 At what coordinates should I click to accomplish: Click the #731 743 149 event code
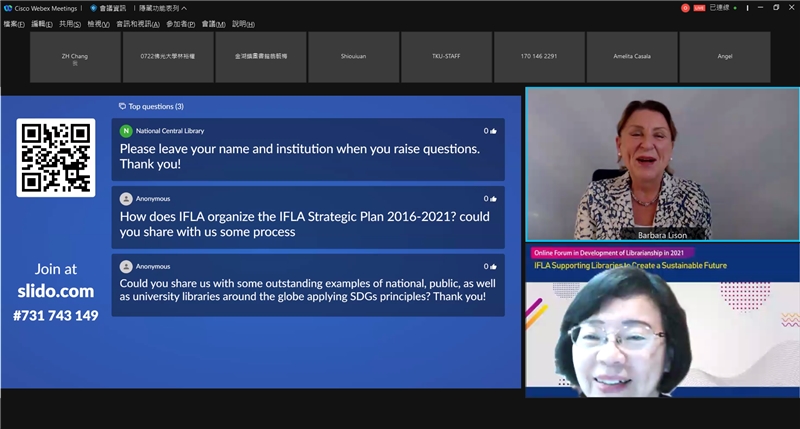(56, 316)
